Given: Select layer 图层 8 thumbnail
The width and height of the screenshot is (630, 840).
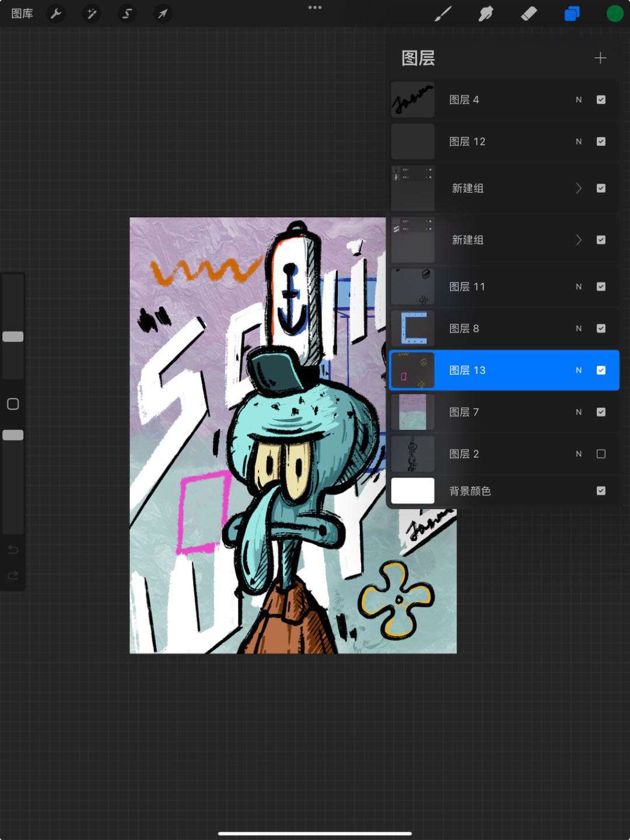Looking at the screenshot, I should point(413,328).
